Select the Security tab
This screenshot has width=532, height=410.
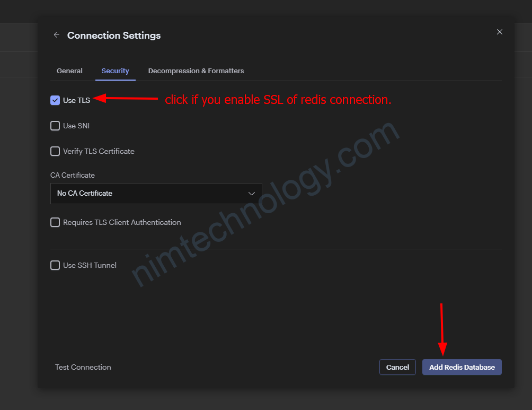tap(115, 71)
